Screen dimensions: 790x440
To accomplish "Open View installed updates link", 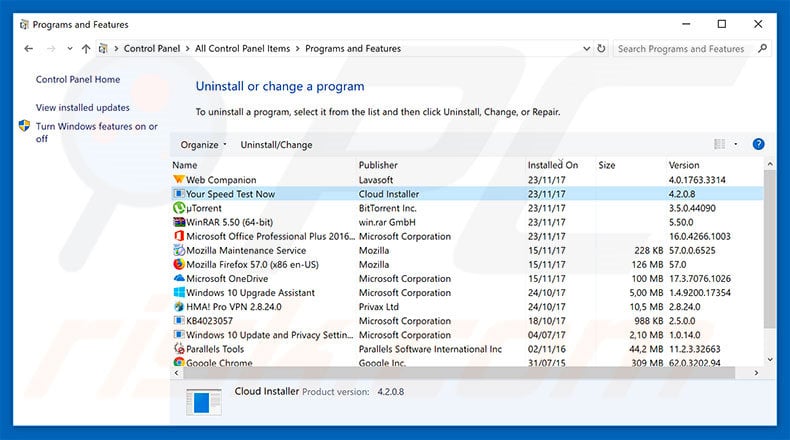I will coord(83,107).
